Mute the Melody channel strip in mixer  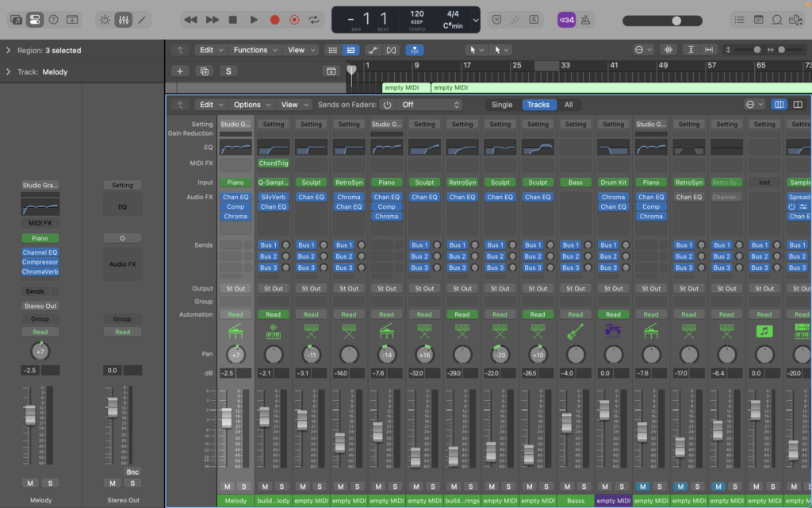[x=228, y=487]
